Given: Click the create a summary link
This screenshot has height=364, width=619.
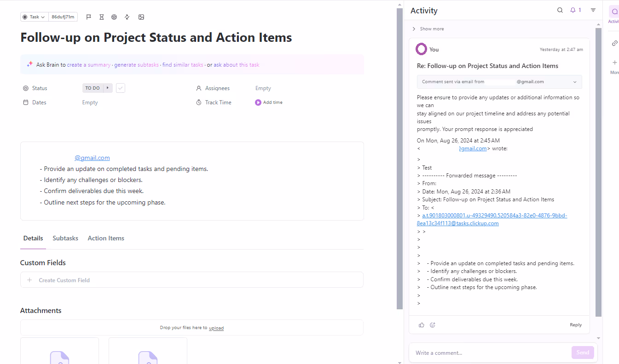Looking at the screenshot, I should pyautogui.click(x=89, y=65).
